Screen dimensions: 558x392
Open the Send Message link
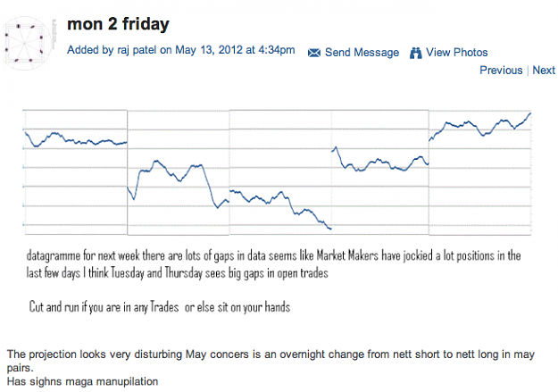pos(362,53)
